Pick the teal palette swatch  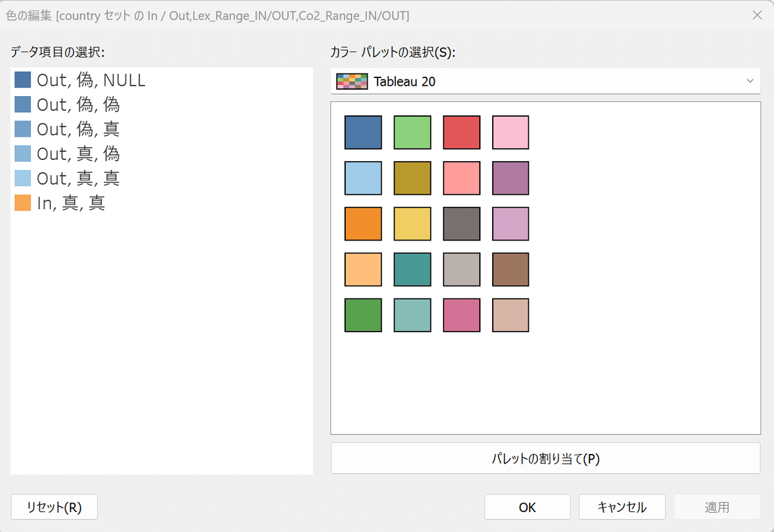click(x=412, y=270)
